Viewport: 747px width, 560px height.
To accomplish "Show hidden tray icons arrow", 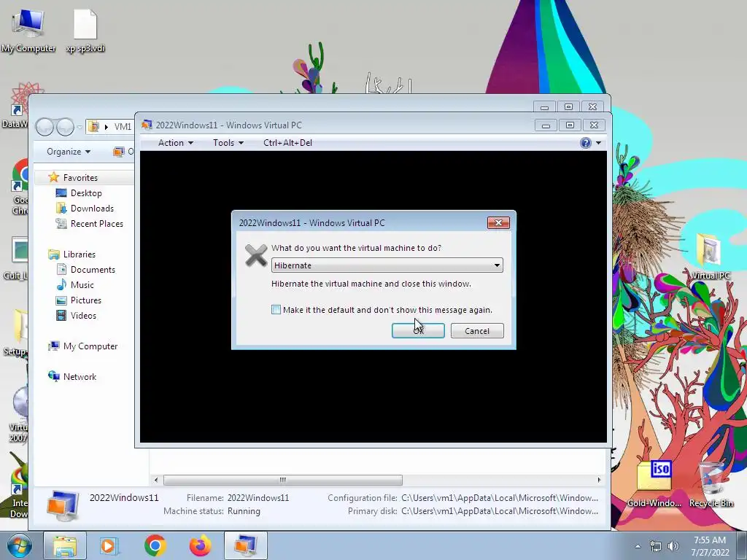I will [x=638, y=546].
